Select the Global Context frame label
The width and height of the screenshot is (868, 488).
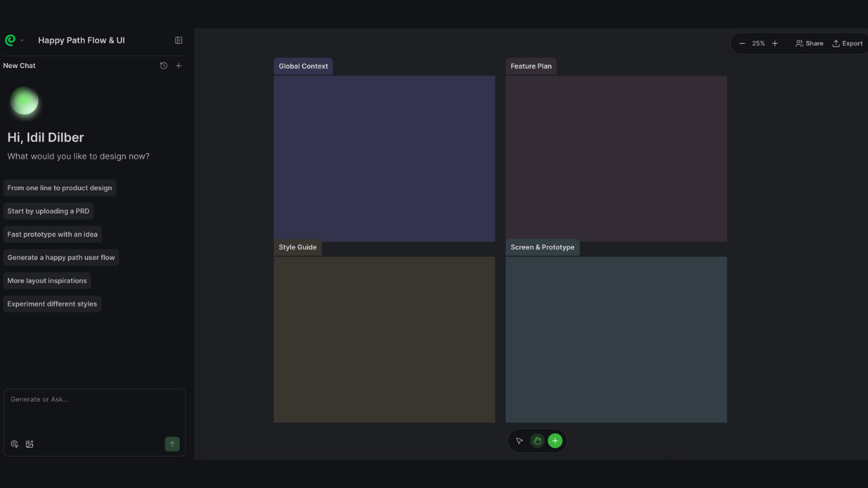click(303, 66)
